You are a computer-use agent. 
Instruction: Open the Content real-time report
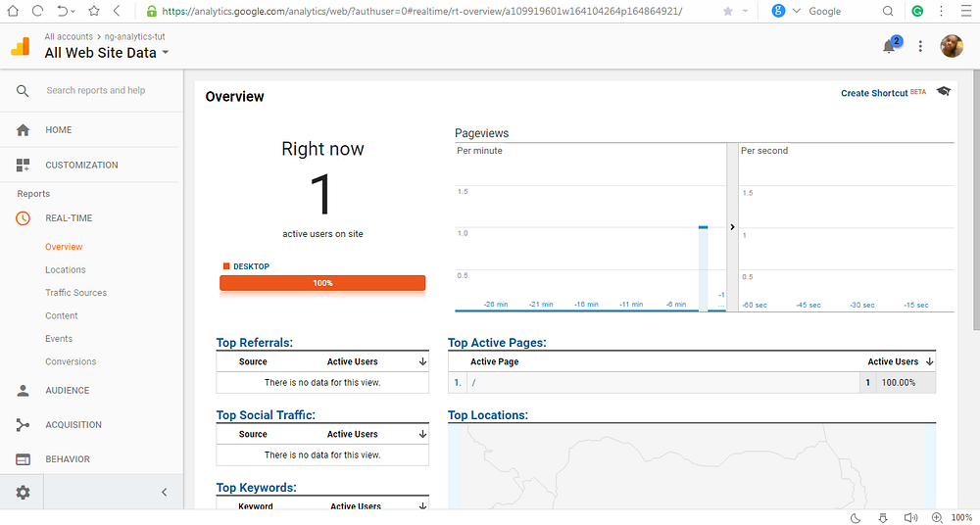(61, 315)
